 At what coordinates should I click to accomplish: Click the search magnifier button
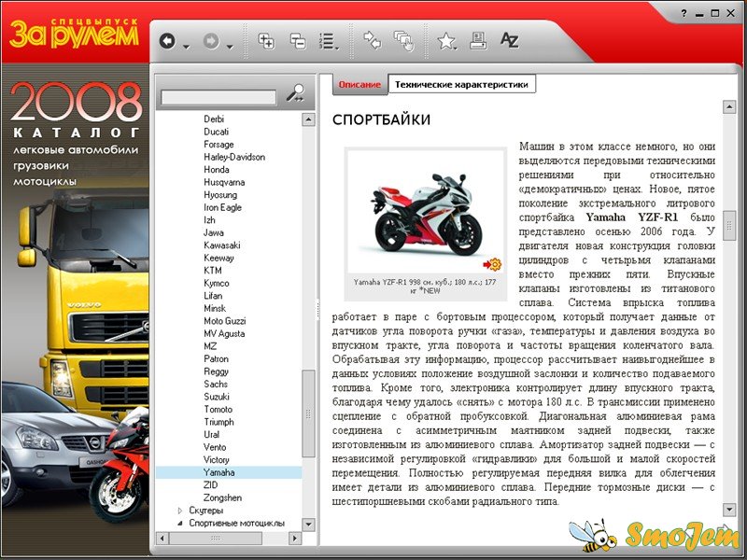pos(295,92)
